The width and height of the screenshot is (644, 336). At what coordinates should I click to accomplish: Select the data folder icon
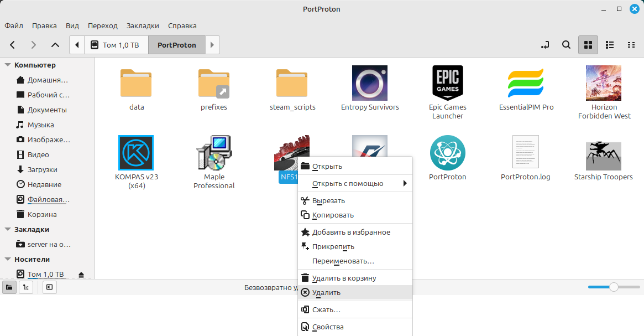click(137, 83)
